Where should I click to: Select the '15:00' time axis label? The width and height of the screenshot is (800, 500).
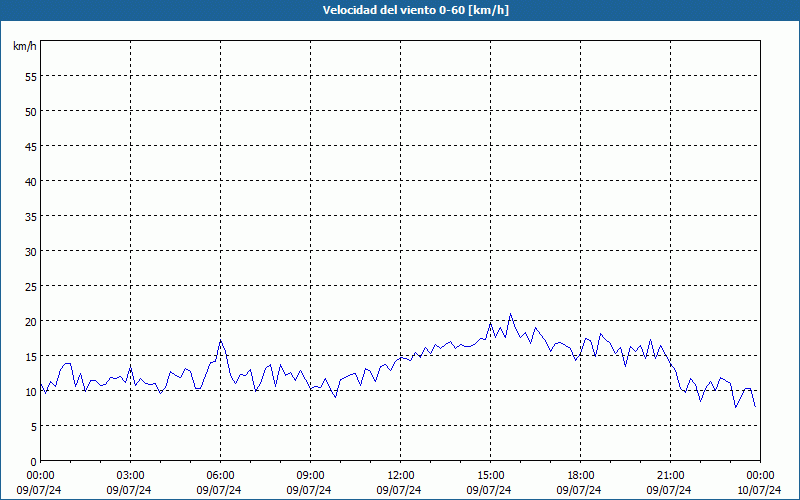click(490, 476)
